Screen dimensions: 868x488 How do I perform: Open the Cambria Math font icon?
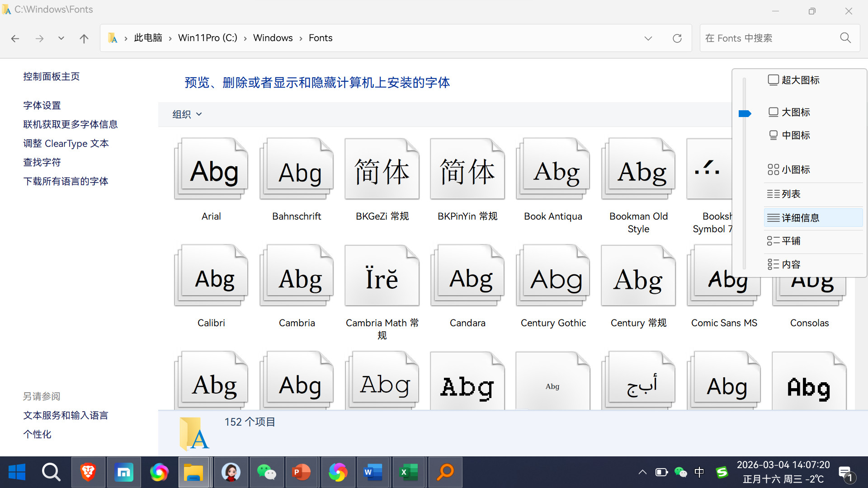(x=382, y=277)
